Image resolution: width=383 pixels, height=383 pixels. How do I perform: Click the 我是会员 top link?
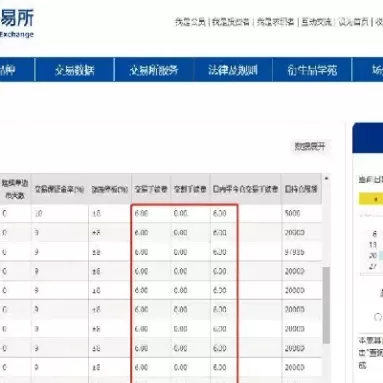point(190,22)
